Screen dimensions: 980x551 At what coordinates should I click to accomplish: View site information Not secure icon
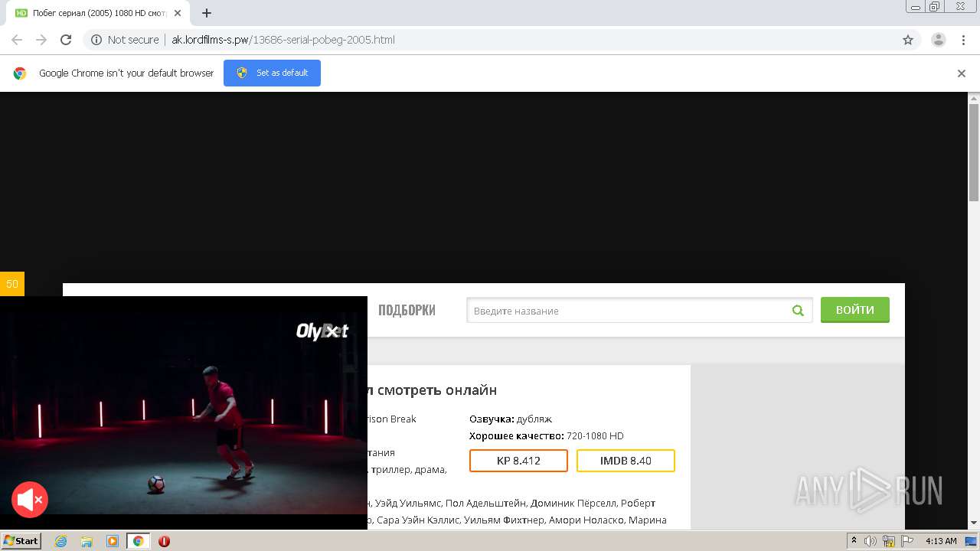coord(96,40)
